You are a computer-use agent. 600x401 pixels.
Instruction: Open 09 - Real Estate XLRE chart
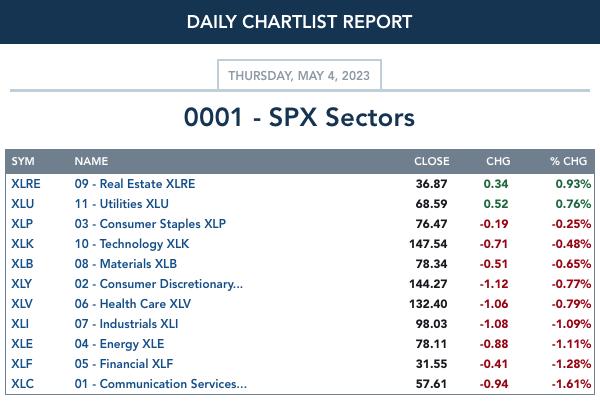pyautogui.click(x=135, y=184)
